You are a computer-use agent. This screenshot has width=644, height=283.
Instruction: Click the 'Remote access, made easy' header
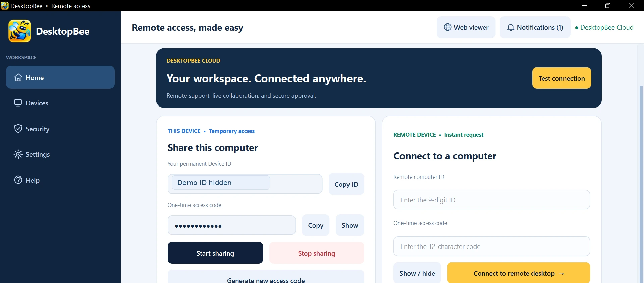187,28
